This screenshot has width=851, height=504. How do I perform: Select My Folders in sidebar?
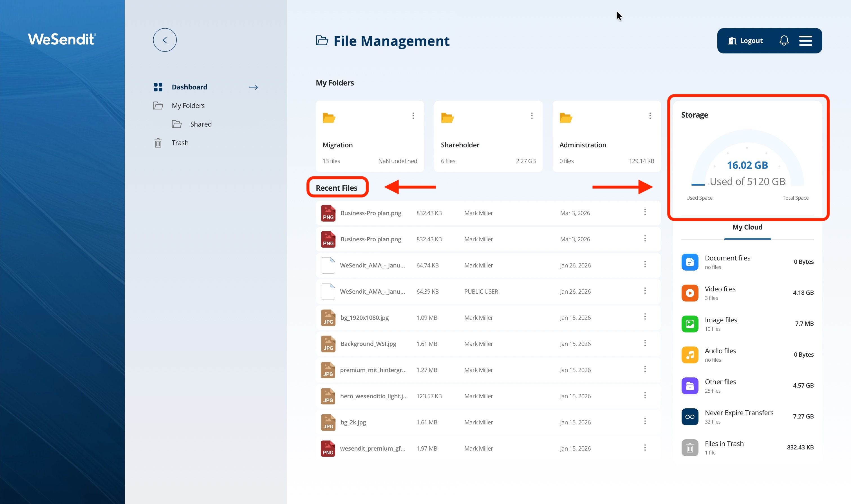[x=188, y=106]
